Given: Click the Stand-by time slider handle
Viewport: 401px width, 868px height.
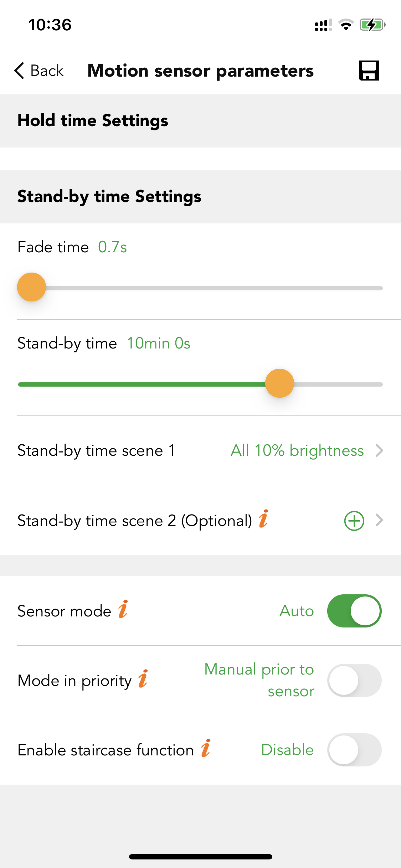Looking at the screenshot, I should tap(279, 383).
